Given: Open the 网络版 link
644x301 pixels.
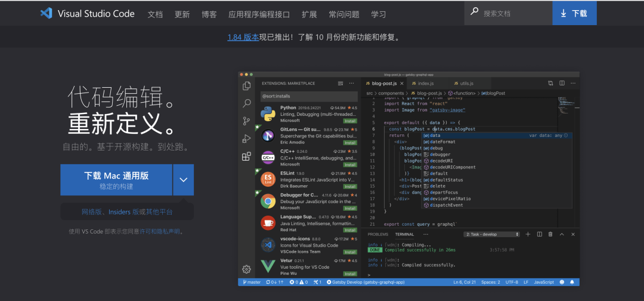Looking at the screenshot, I should coord(92,212).
